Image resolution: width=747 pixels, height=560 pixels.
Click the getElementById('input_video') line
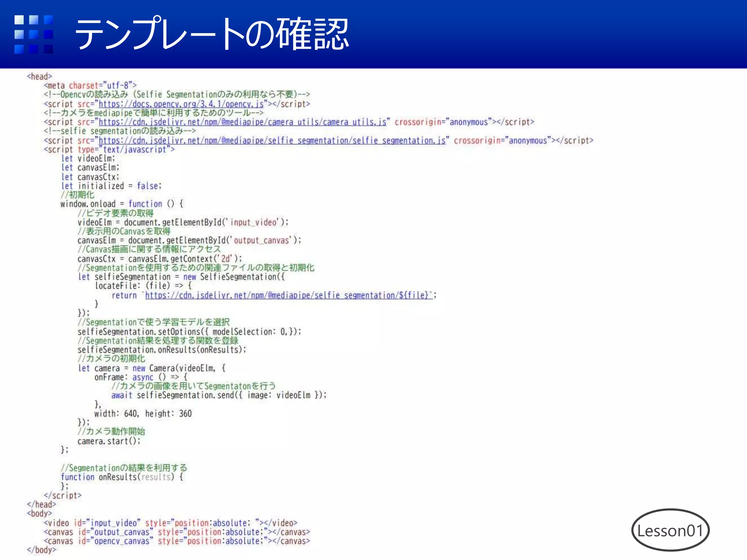183,222
